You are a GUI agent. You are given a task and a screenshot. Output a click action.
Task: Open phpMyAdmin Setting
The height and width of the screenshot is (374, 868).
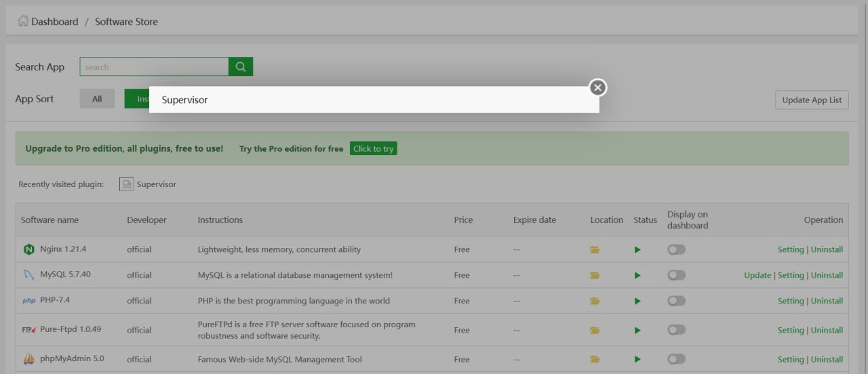[791, 359]
